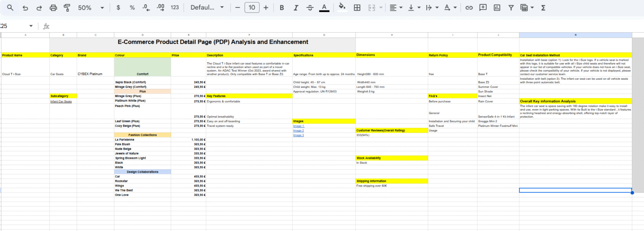Viewport: 644px width, 231px height.
Task: Insert a link using the toolbar icon
Action: (470, 8)
